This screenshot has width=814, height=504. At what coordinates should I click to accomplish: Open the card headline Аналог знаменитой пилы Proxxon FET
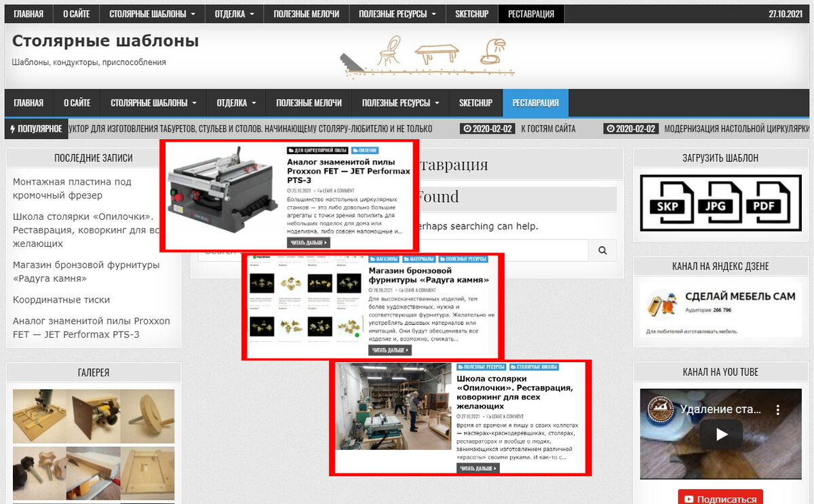coord(349,171)
